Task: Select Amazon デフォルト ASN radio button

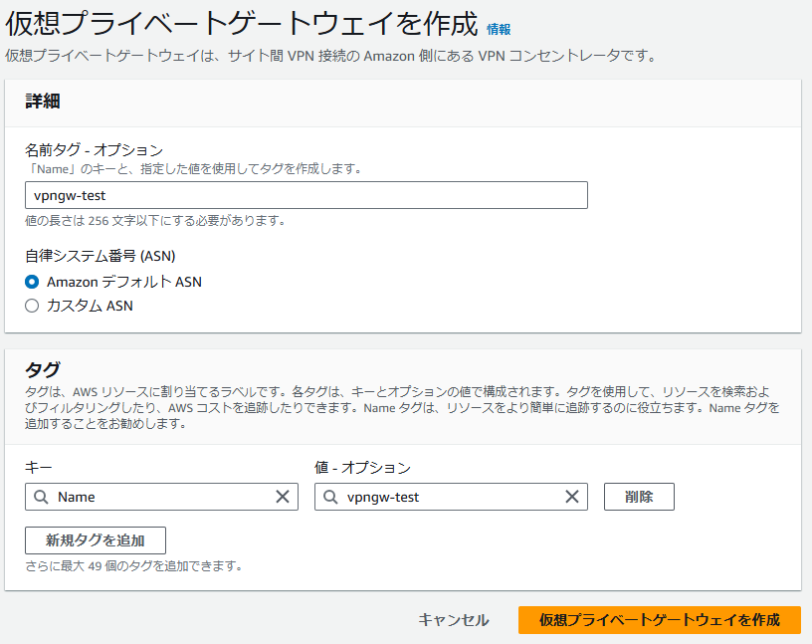Action: (x=32, y=282)
